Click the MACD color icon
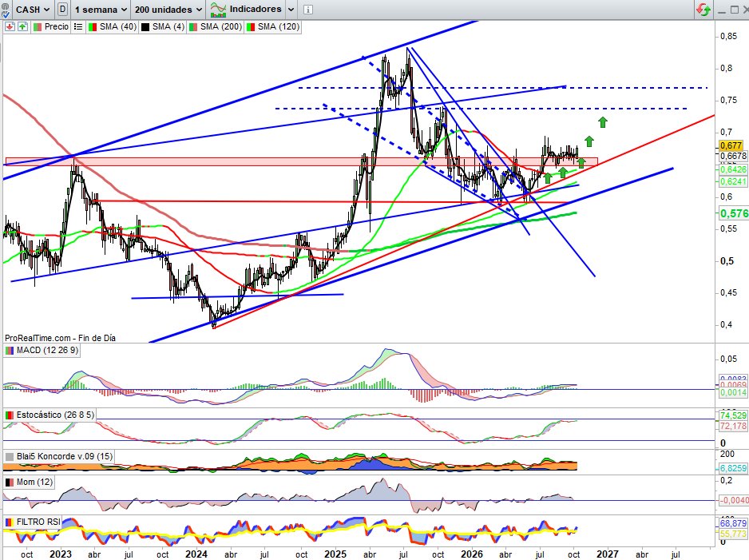The height and width of the screenshot is (560, 749). coord(9,351)
